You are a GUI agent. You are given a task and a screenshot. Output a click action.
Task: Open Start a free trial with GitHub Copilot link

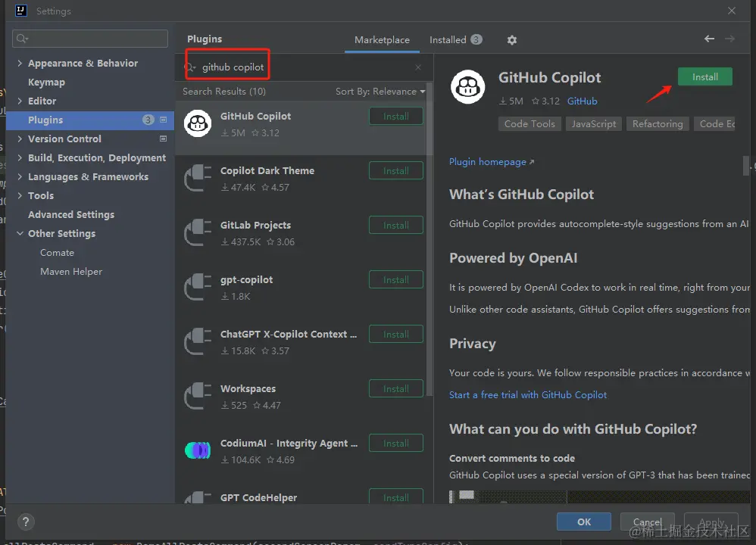(527, 394)
